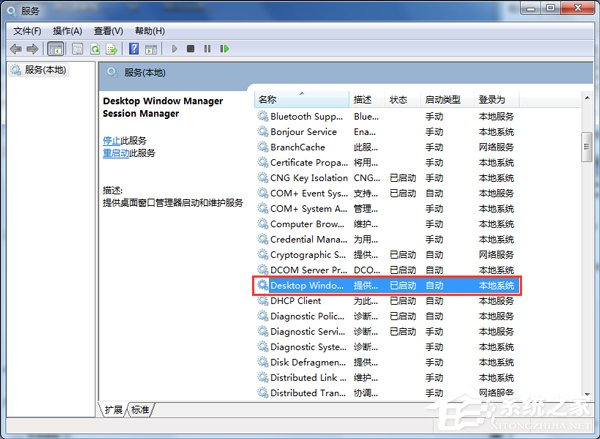Click the gear icon beside BranchCache
Viewport: 600px width, 439px height.
(x=263, y=147)
